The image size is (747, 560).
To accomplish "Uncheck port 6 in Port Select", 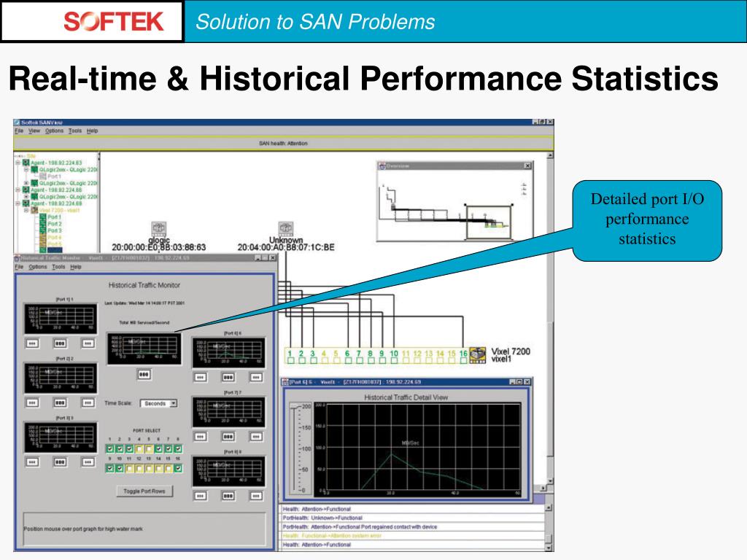I will [x=158, y=448].
